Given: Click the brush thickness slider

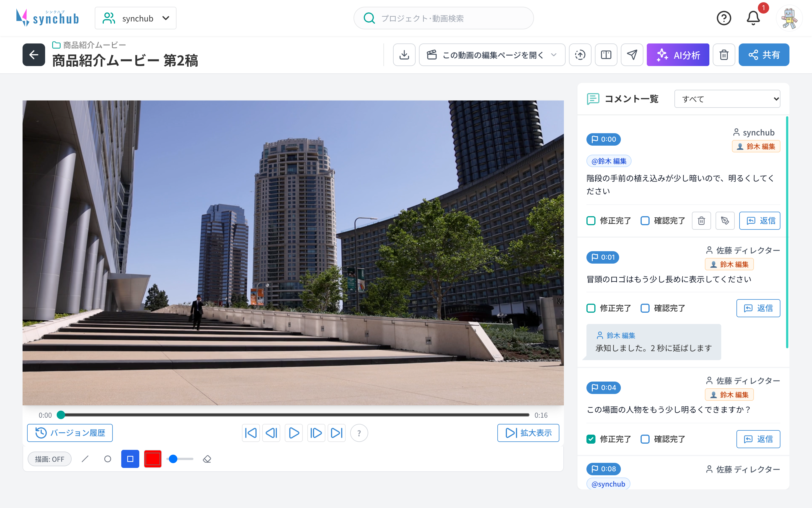Looking at the screenshot, I should point(180,459).
